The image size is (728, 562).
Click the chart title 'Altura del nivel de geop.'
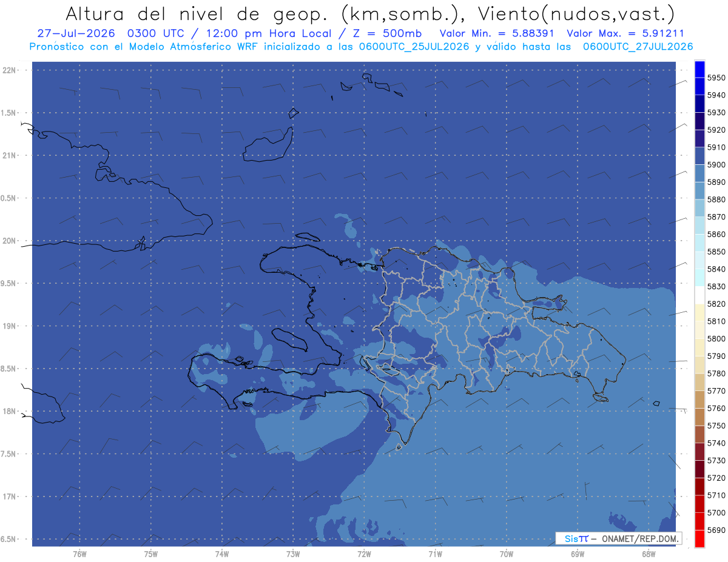(198, 13)
